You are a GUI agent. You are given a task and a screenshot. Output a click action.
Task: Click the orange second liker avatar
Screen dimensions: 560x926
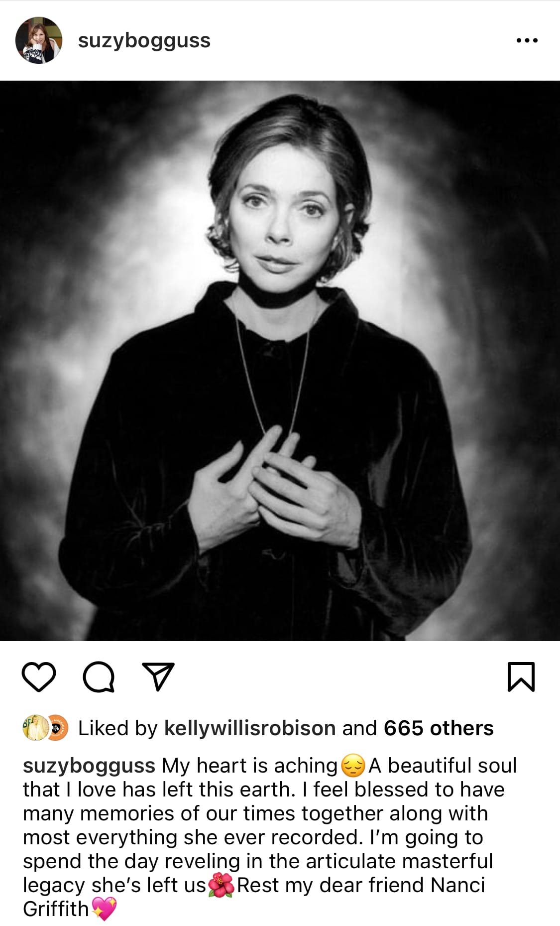[57, 728]
